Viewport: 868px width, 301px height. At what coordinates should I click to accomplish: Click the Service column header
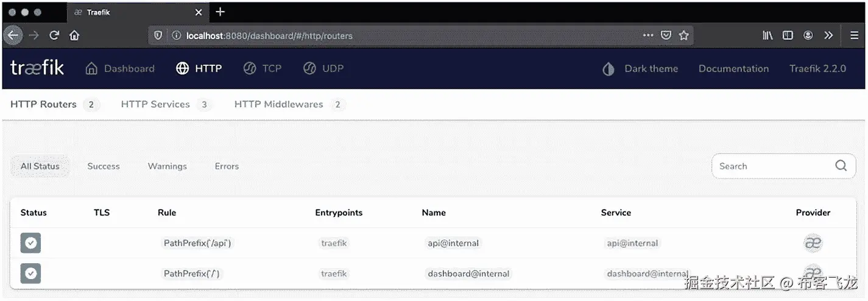click(x=616, y=213)
